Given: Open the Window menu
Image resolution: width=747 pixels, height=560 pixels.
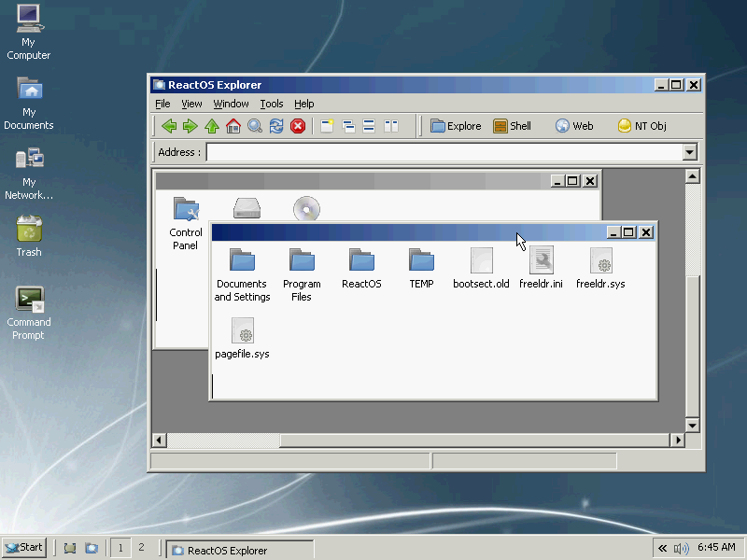Looking at the screenshot, I should click(231, 104).
